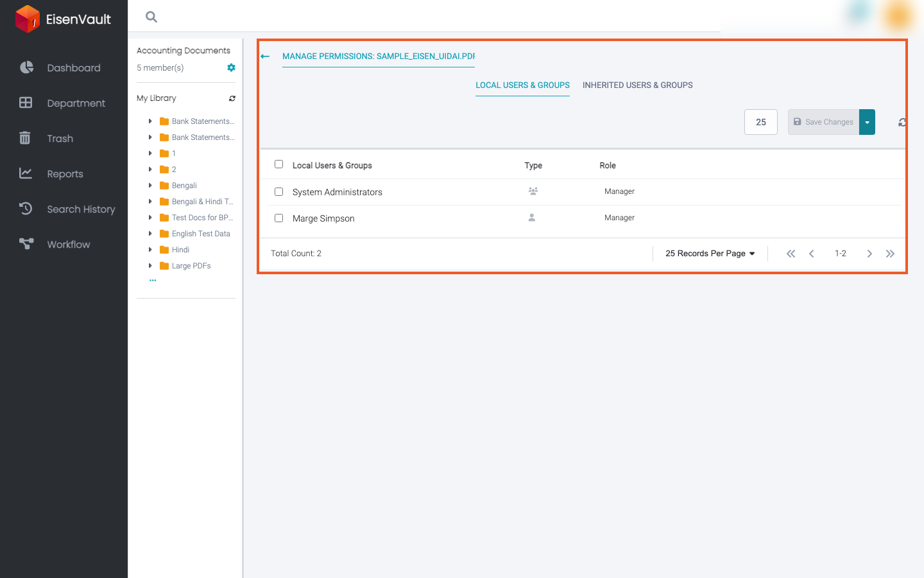The height and width of the screenshot is (578, 924).
Task: Go to next page of records
Action: pos(869,254)
